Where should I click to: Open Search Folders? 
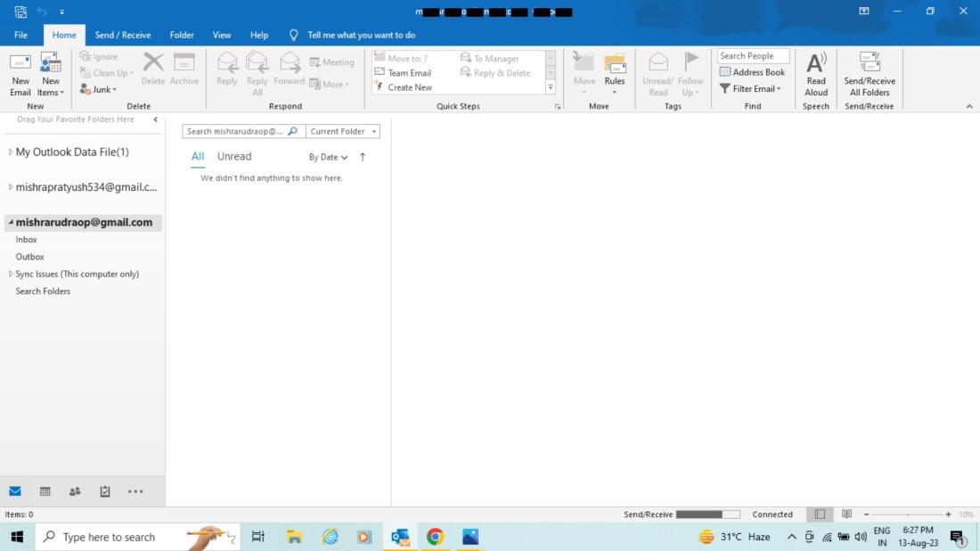(x=43, y=291)
